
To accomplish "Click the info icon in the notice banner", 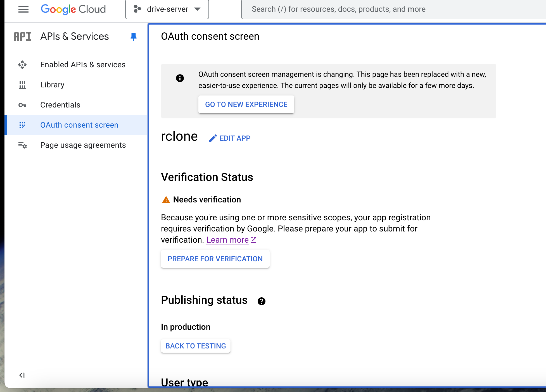I will click(180, 78).
